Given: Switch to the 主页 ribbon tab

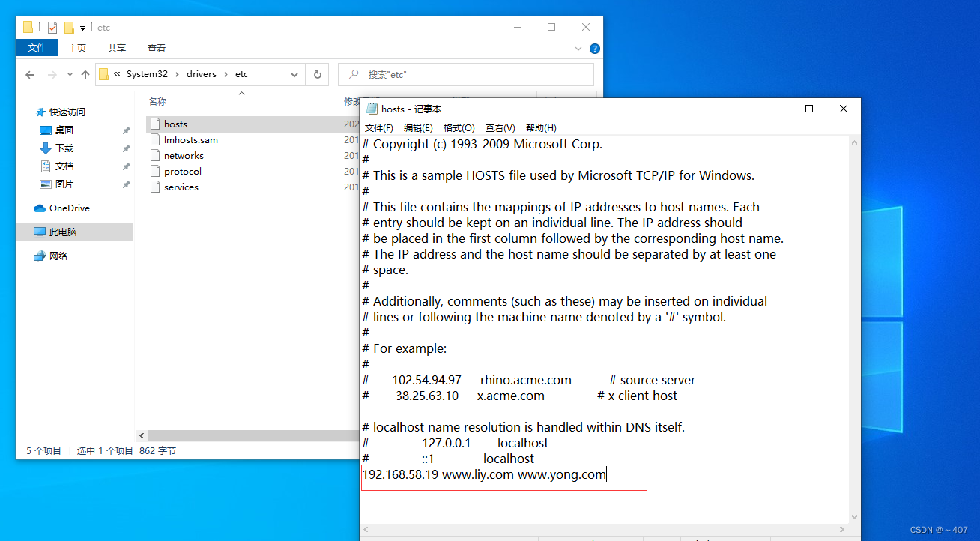Looking at the screenshot, I should point(77,48).
